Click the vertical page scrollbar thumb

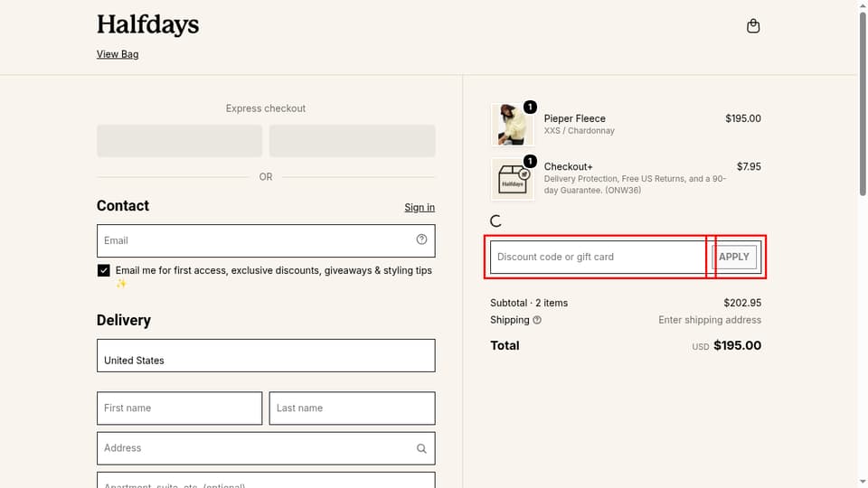pos(863,103)
